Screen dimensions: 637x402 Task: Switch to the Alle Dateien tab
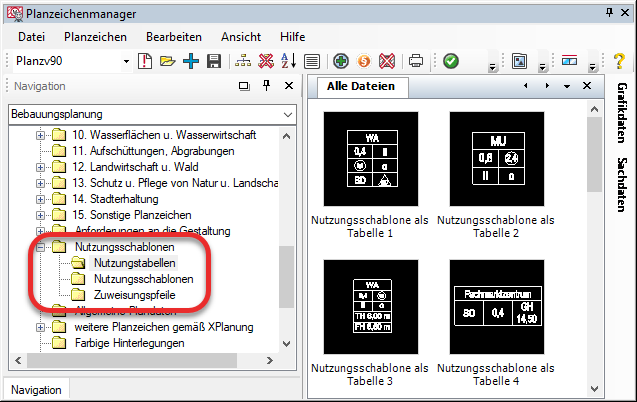(361, 87)
